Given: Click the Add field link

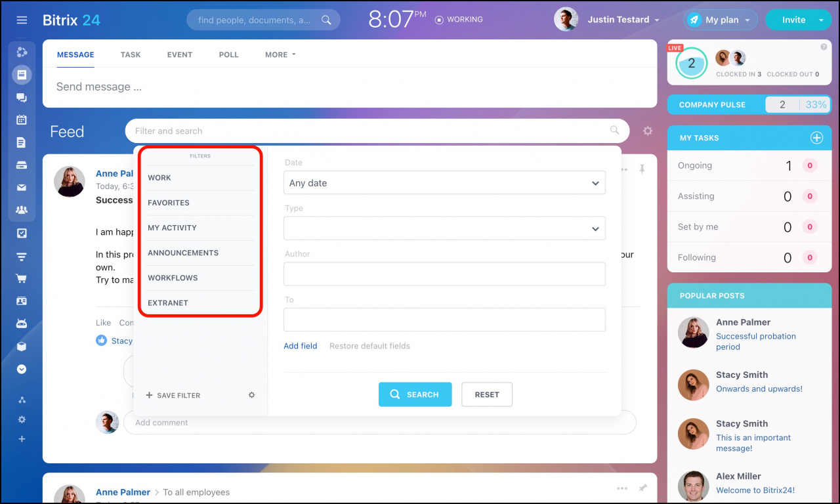Looking at the screenshot, I should point(301,346).
